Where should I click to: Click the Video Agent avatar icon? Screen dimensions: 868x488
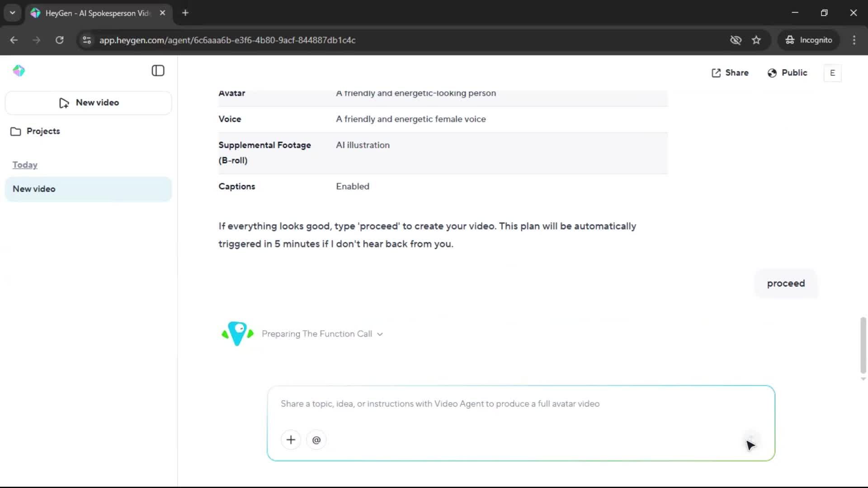tap(237, 334)
